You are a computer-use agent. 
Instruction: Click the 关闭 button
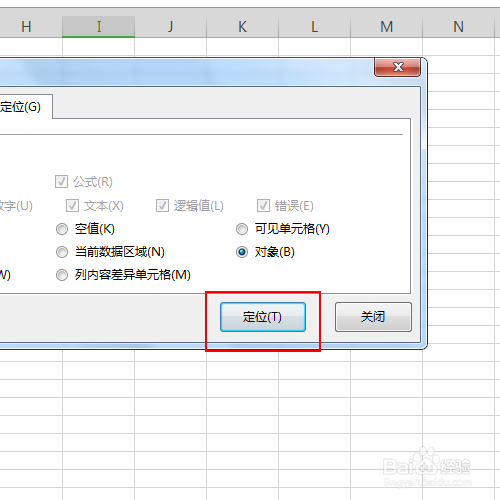pyautogui.click(x=373, y=317)
